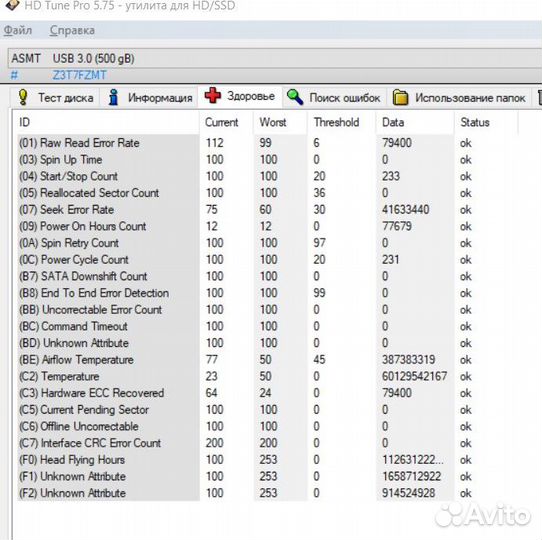Sort by the Threshold column header
This screenshot has height=540, width=542.
point(342,122)
